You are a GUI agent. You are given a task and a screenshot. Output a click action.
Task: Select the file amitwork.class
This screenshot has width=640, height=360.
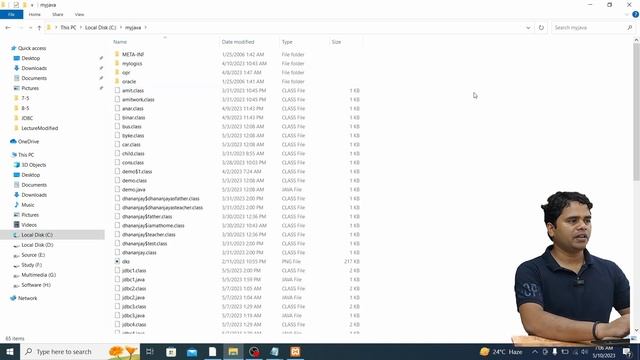(x=138, y=100)
